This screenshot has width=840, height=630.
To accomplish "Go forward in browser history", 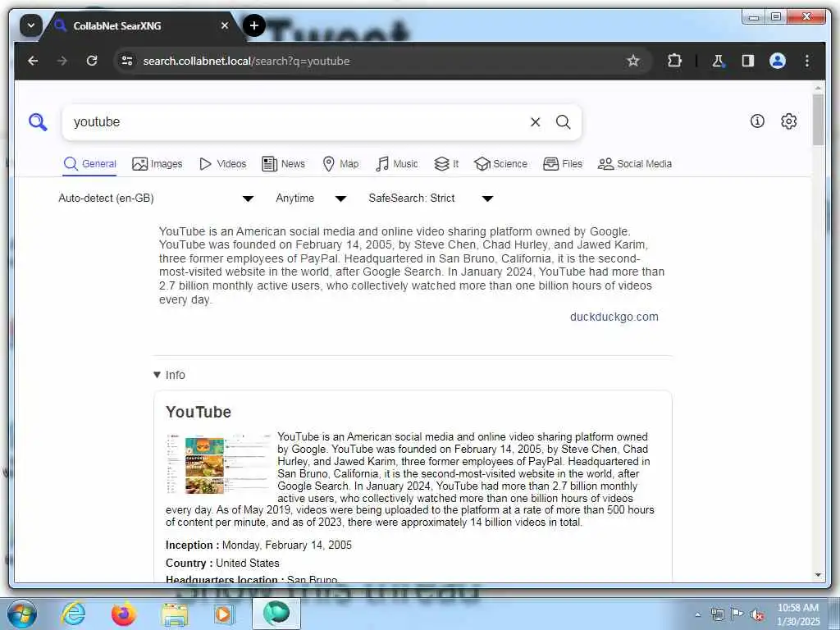I will tap(62, 61).
